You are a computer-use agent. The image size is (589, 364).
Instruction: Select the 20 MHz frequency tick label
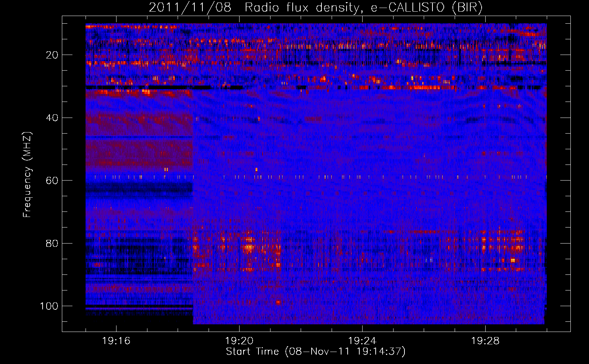click(52, 55)
